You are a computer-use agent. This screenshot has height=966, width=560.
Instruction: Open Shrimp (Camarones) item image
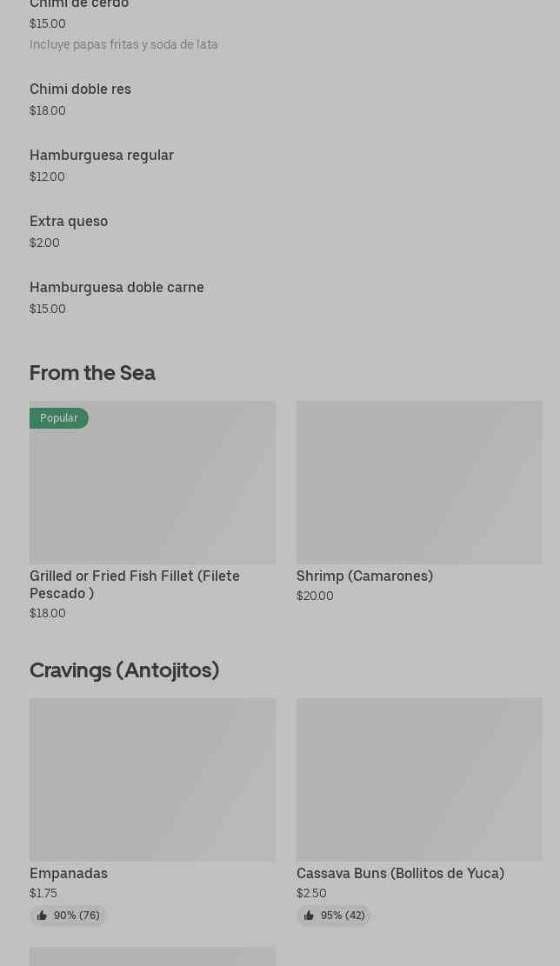(x=419, y=483)
